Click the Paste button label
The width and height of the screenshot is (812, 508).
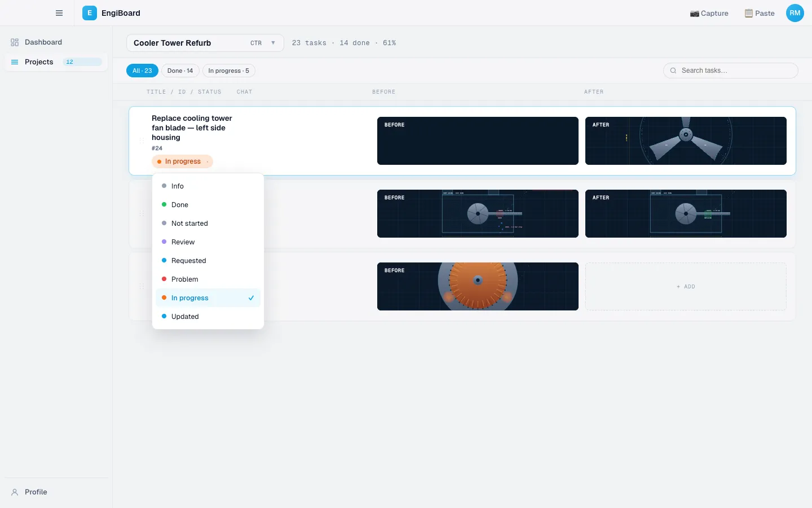pyautogui.click(x=765, y=14)
